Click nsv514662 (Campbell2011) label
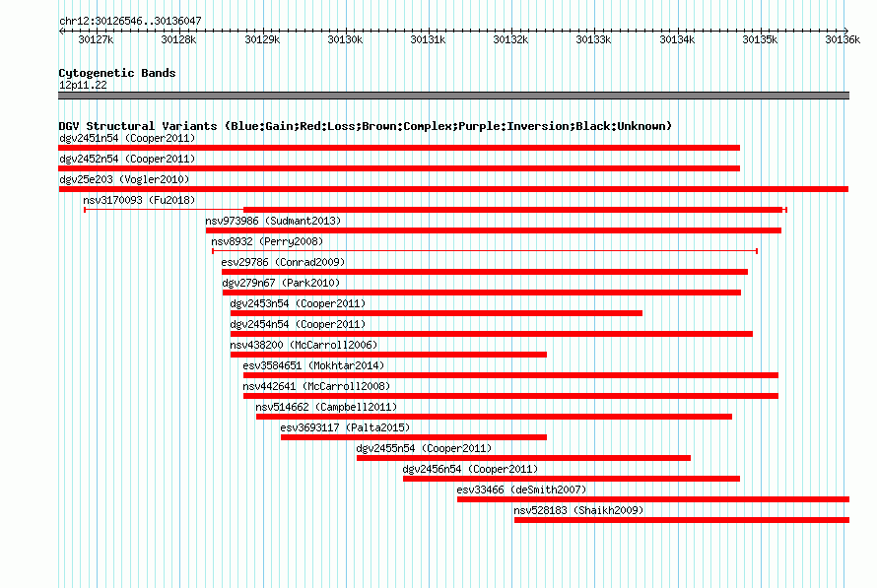This screenshot has width=877, height=588. pyautogui.click(x=326, y=407)
